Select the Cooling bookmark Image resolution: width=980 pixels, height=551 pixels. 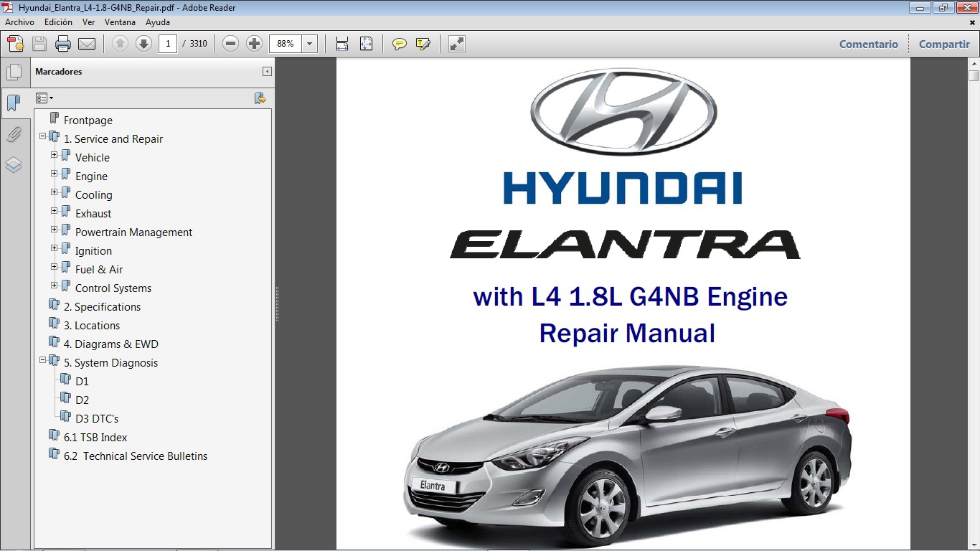[94, 195]
